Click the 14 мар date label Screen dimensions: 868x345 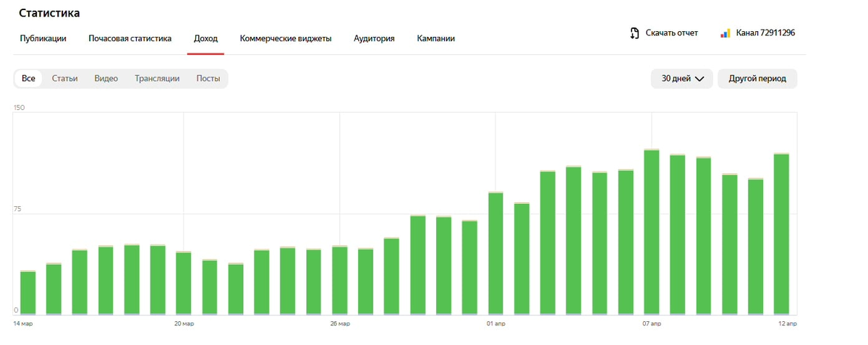[x=23, y=324]
